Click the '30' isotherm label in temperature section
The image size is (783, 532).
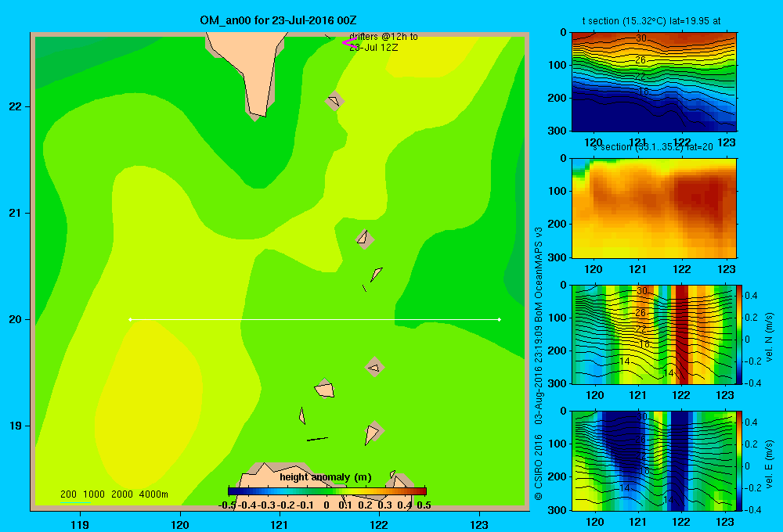pyautogui.click(x=641, y=38)
